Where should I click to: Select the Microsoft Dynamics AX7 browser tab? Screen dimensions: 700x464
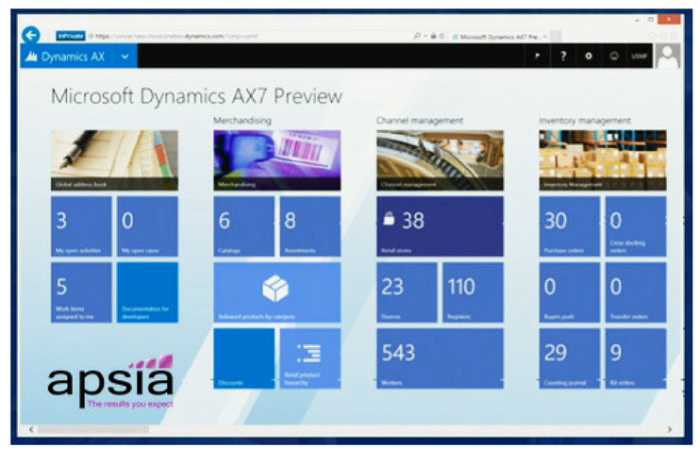500,37
